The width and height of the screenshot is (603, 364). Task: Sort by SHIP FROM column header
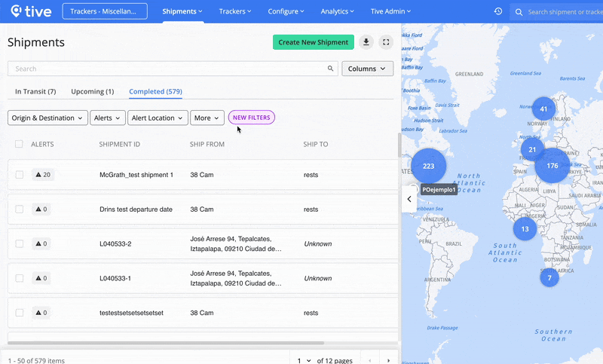[207, 144]
